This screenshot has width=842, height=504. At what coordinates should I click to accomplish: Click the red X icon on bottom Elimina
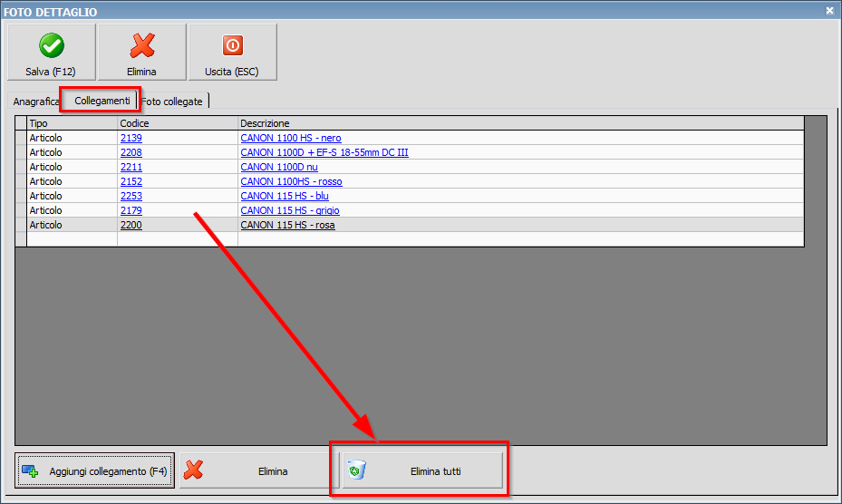tap(193, 470)
